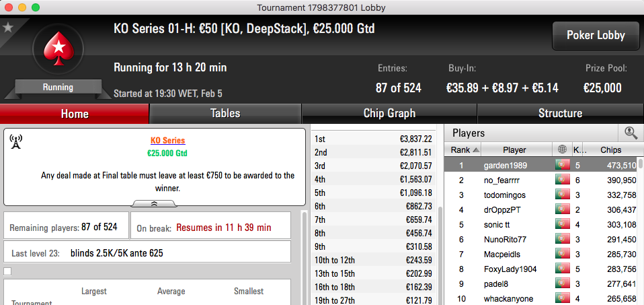Click the Buy-In €35.89 + €8.97 + €5.14 value

pos(502,88)
